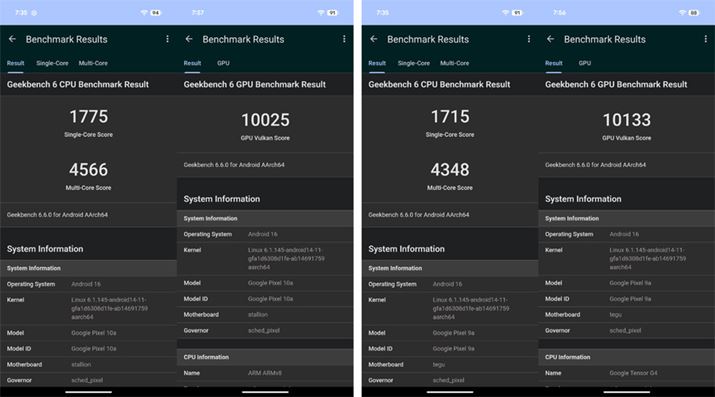Switch to Multi-Core tab on the 4348 score screen
Screen dimensions: 715x397
point(455,63)
